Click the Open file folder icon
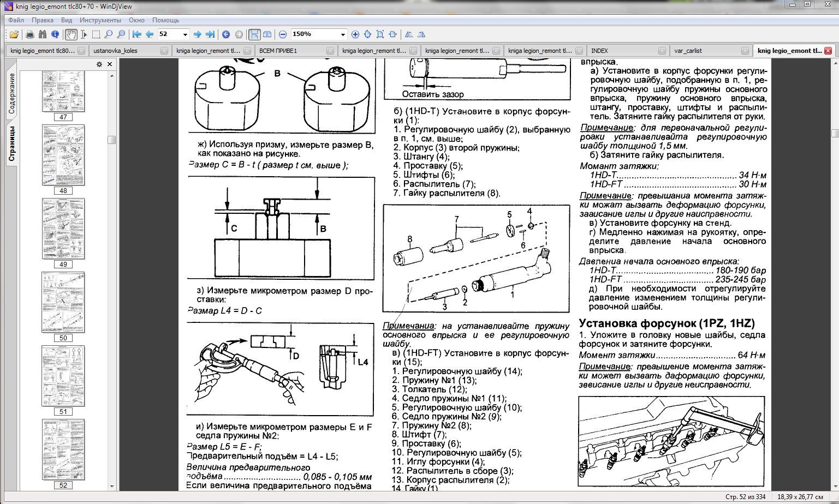The width and height of the screenshot is (839, 504). point(14,34)
